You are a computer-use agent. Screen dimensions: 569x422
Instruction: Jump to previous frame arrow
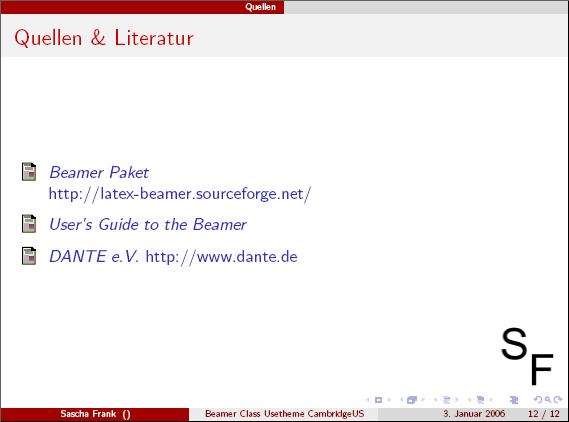(x=402, y=400)
